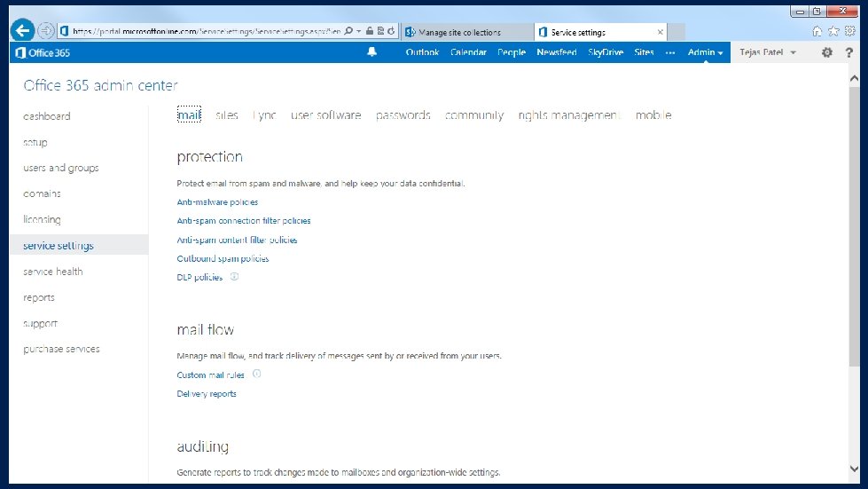The image size is (868, 489).
Task: Open DLP policies link
Action: pos(199,277)
